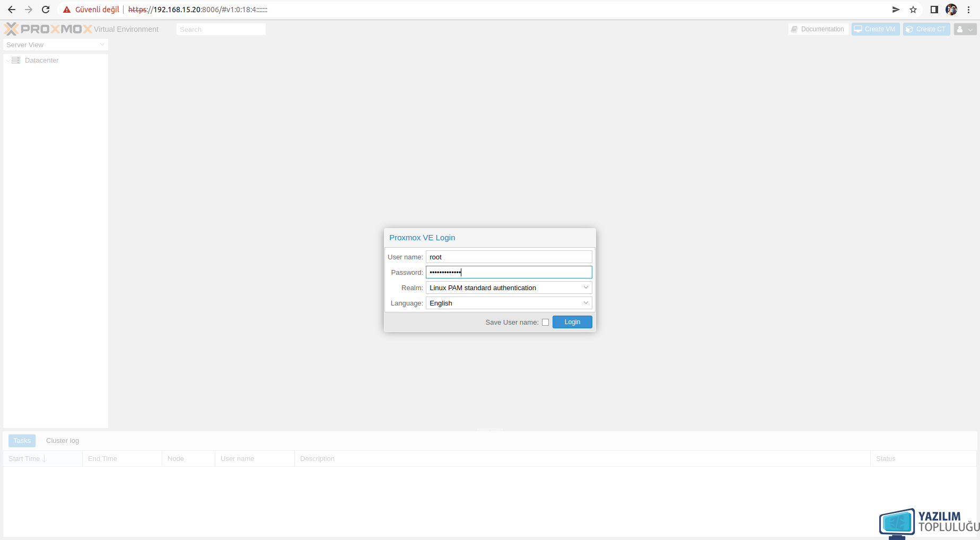
Task: Click the Proxmox Search box
Action: tap(221, 29)
